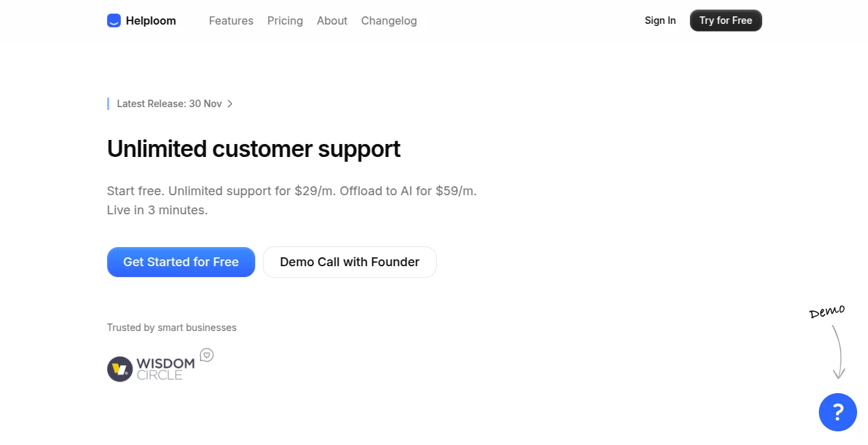Viewport: 868px width, 445px height.
Task: Click the headline "Unlimited customer support"
Action: pyautogui.click(x=253, y=149)
